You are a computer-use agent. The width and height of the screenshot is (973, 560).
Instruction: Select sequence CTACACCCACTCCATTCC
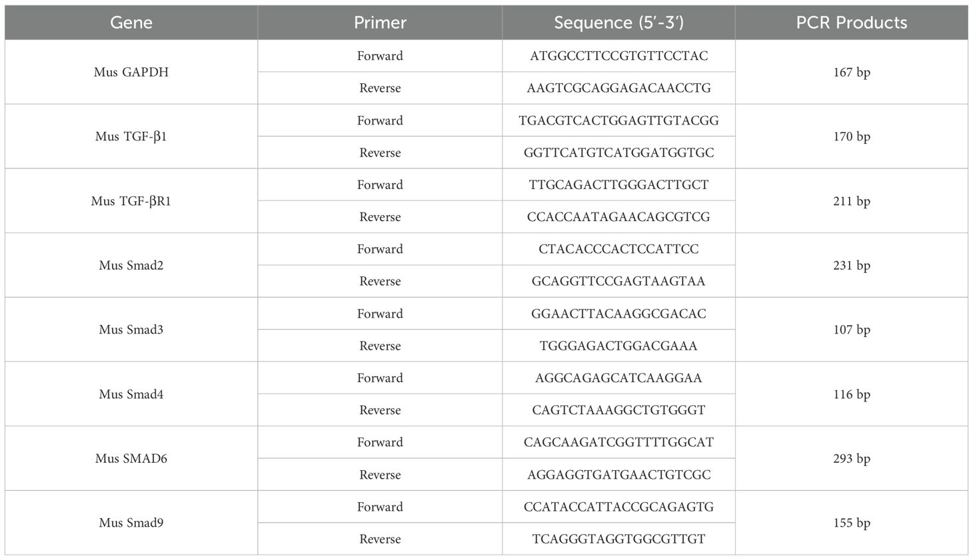coord(618,249)
